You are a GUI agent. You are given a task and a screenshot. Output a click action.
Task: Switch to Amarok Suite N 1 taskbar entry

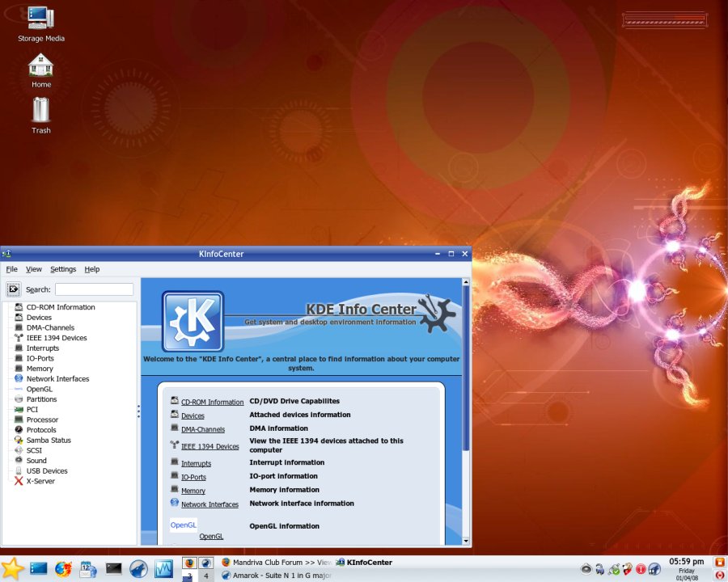coord(277,576)
